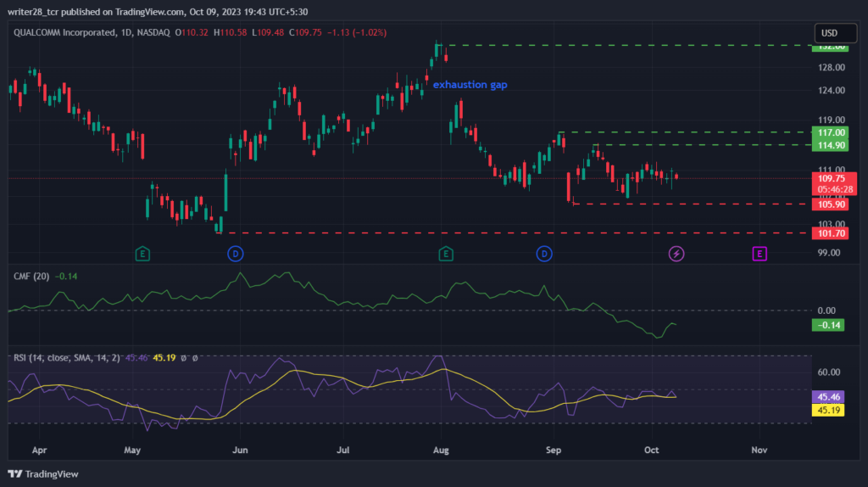Click the published by writer28_tcr header text
This screenshot has height=487, width=868.
click(x=158, y=12)
